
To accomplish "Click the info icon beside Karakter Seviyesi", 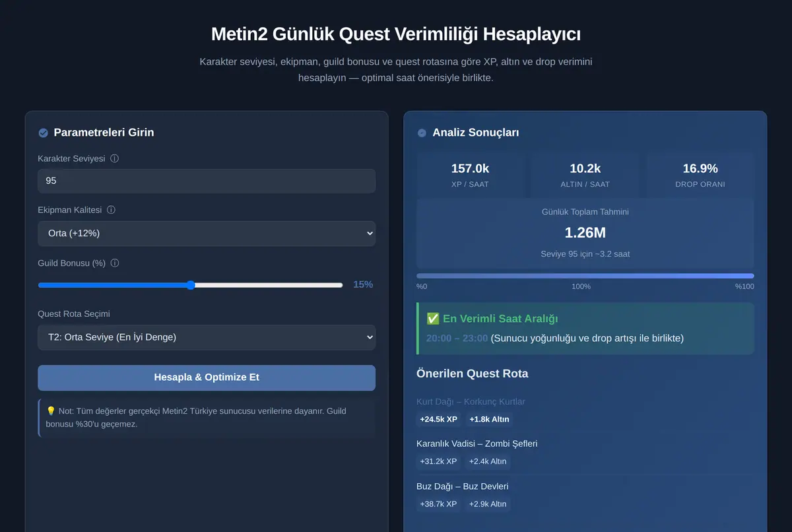I will [x=115, y=158].
